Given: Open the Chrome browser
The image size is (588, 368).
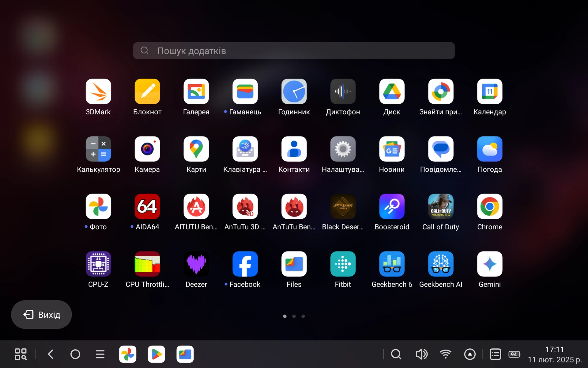Looking at the screenshot, I should coord(490,206).
